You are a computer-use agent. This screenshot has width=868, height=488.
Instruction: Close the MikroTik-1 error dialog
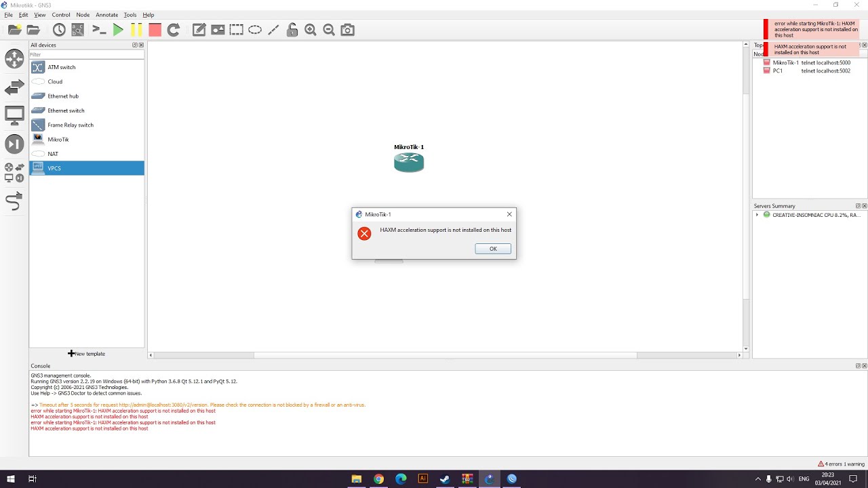click(x=509, y=214)
